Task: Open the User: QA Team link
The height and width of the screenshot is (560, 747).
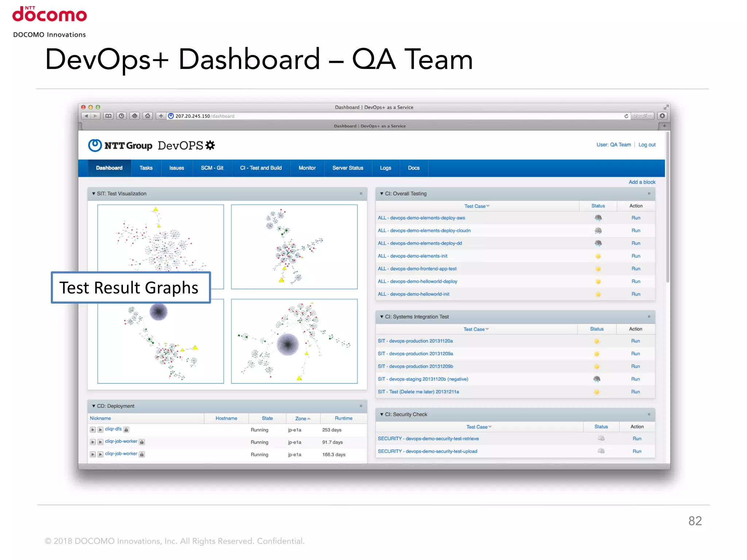Action: [614, 145]
